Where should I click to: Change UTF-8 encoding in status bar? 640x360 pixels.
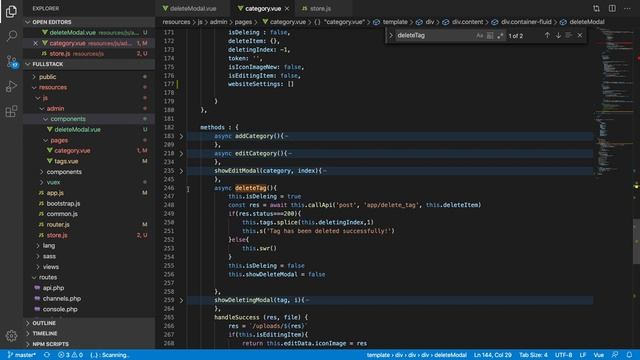coord(563,355)
